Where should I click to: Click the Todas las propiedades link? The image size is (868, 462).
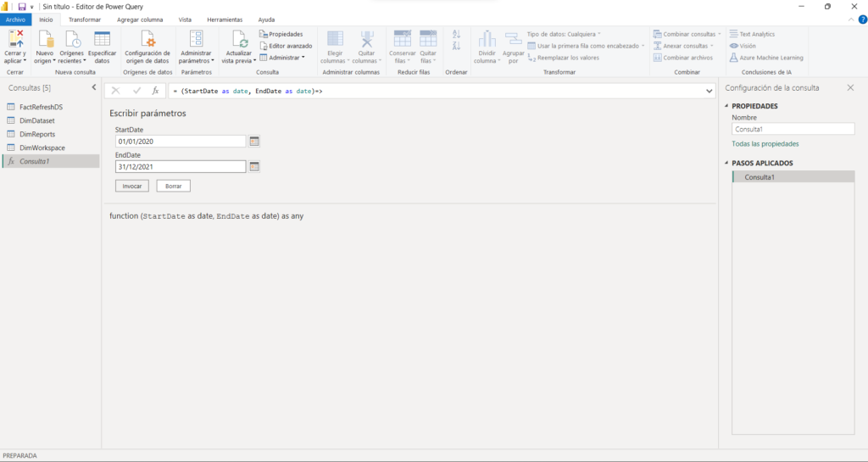765,144
